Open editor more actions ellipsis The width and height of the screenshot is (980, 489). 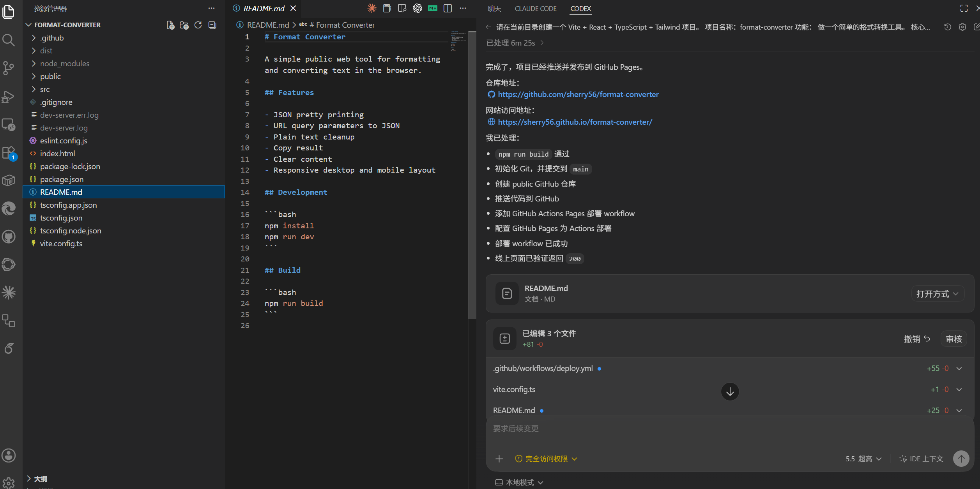(x=463, y=8)
